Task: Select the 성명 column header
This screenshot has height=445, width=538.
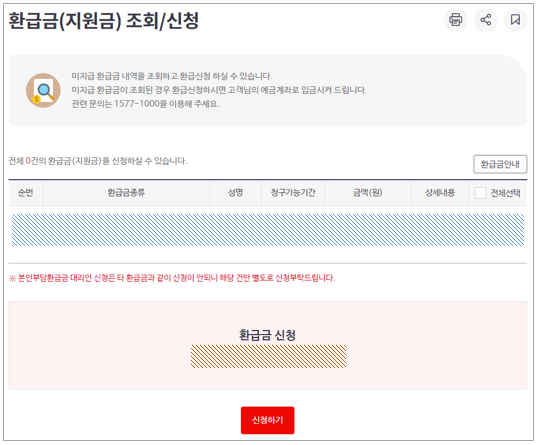Action: [235, 193]
